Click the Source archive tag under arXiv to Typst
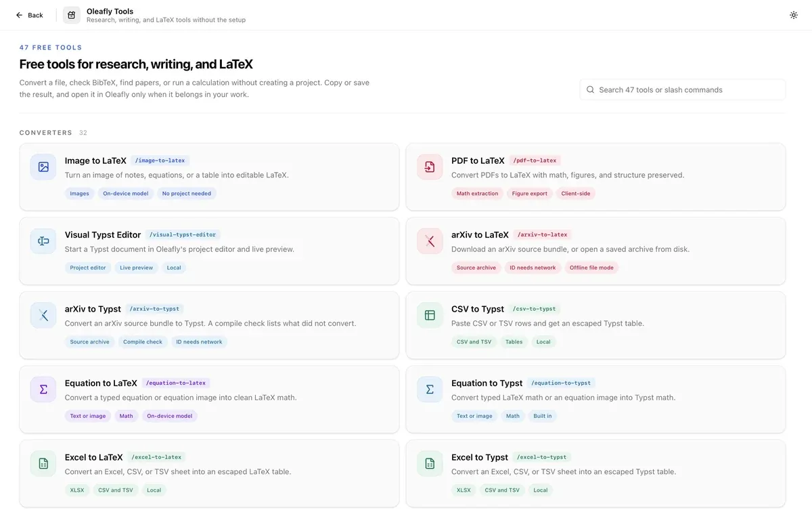This screenshot has width=812, height=510. [89, 342]
